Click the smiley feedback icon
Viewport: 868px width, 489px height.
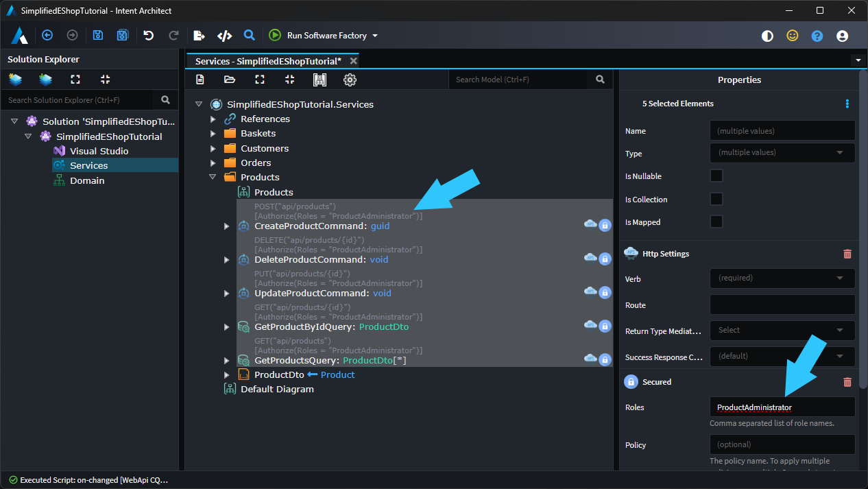point(793,36)
